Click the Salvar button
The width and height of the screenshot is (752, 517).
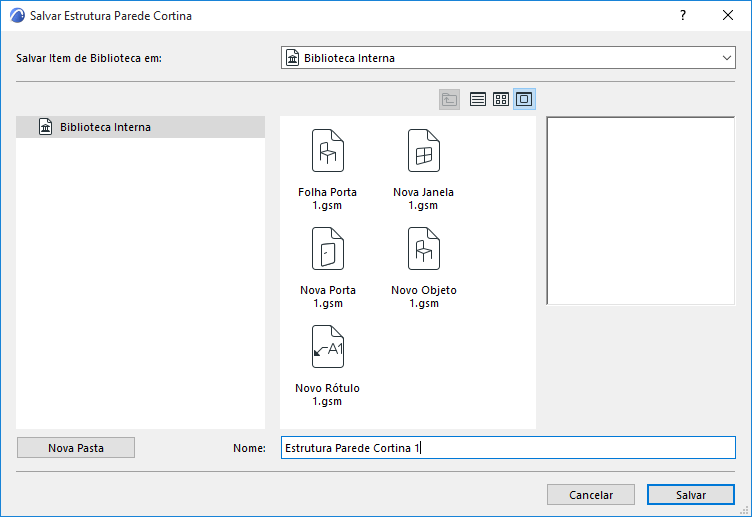pos(691,495)
